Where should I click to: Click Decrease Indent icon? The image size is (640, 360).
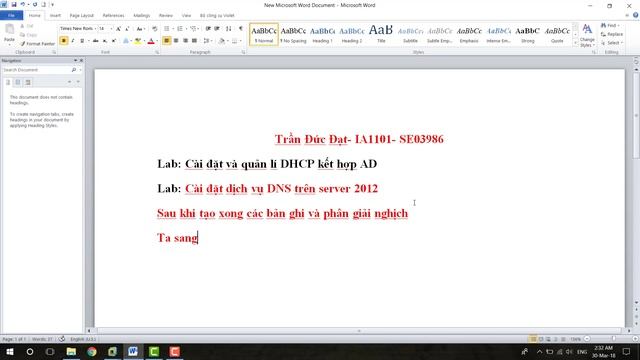click(208, 29)
